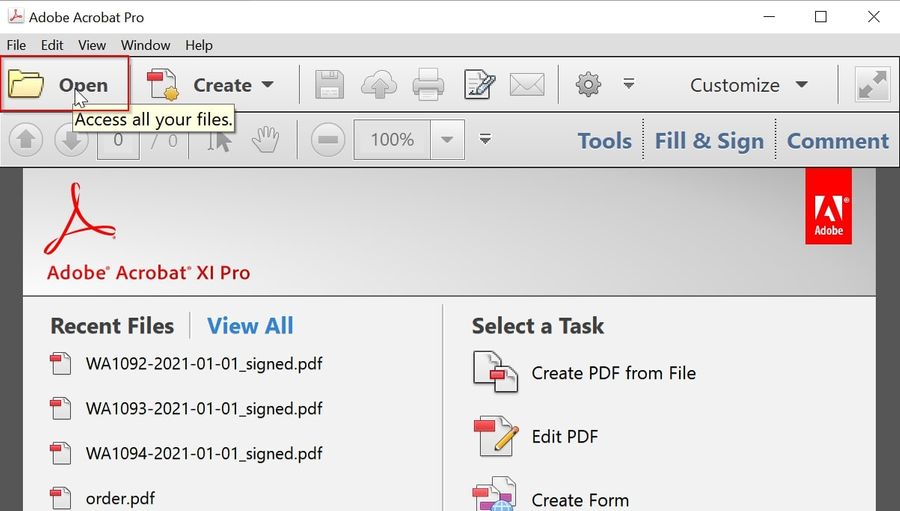Screen dimensions: 900x511
Task: Select the Hand pan tool
Action: [x=266, y=140]
